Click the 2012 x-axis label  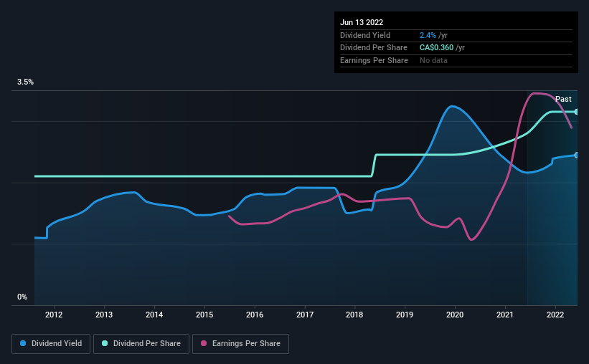(x=54, y=315)
